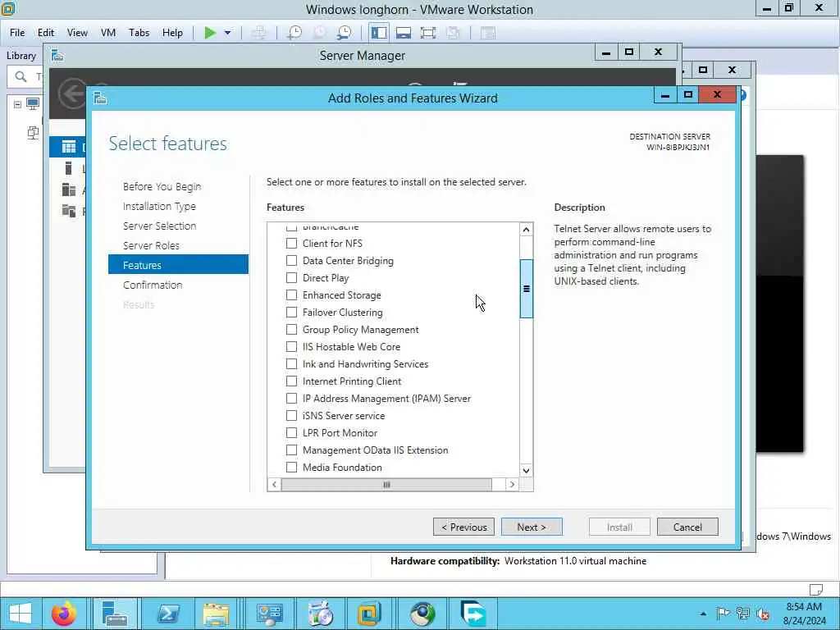Open File Explorer from the taskbar
Screen dimensions: 840x630
tap(216, 614)
